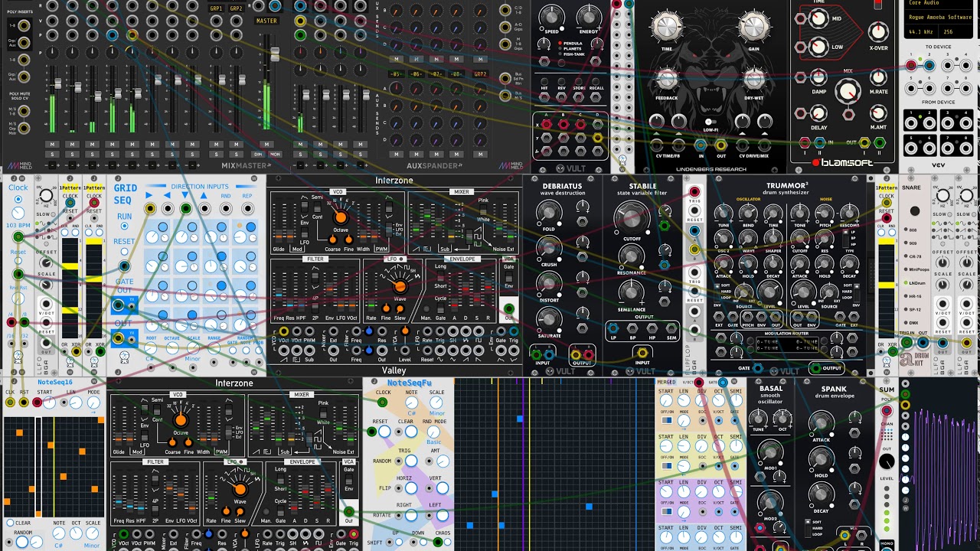Screen dimensions: 980x551
Task: Click the RESET button on GRID SEQ
Action: pos(124,252)
